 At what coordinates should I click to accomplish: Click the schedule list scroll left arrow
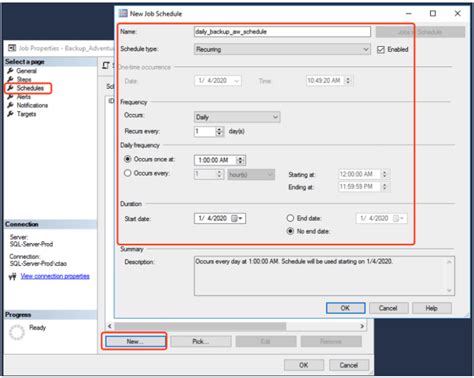point(109,326)
